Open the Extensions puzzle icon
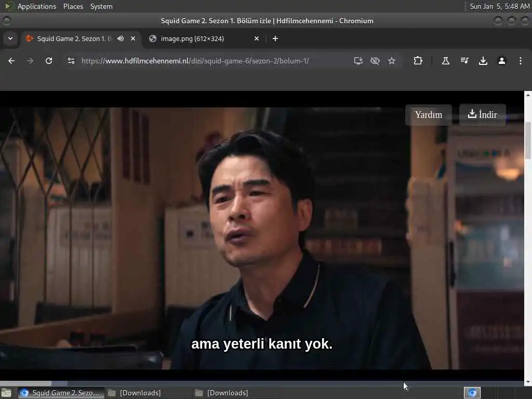Screen dimensions: 532x399 point(418,61)
